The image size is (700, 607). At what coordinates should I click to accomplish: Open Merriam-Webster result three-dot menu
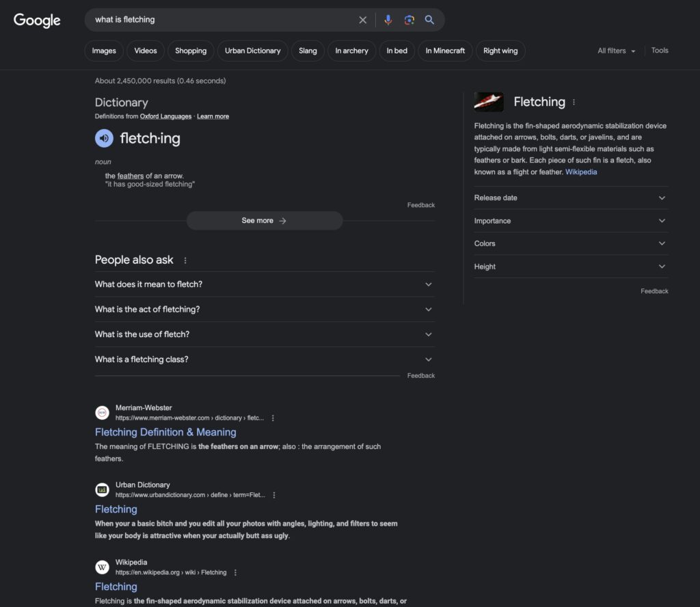(273, 418)
